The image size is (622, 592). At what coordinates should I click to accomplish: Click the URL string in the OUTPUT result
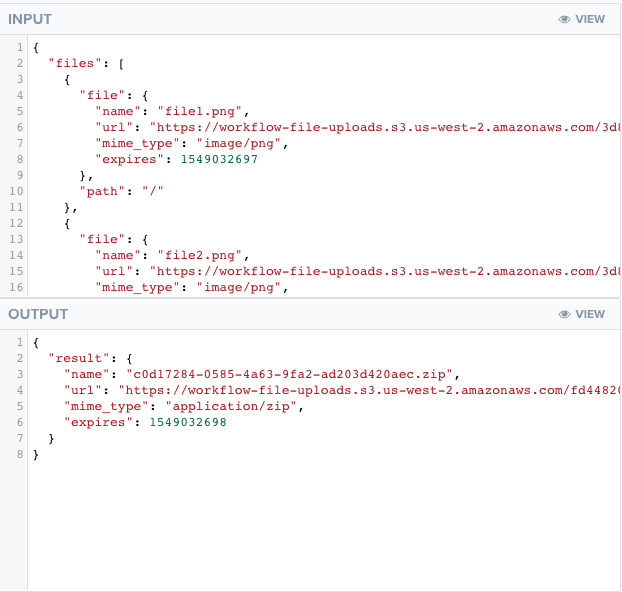(368, 391)
